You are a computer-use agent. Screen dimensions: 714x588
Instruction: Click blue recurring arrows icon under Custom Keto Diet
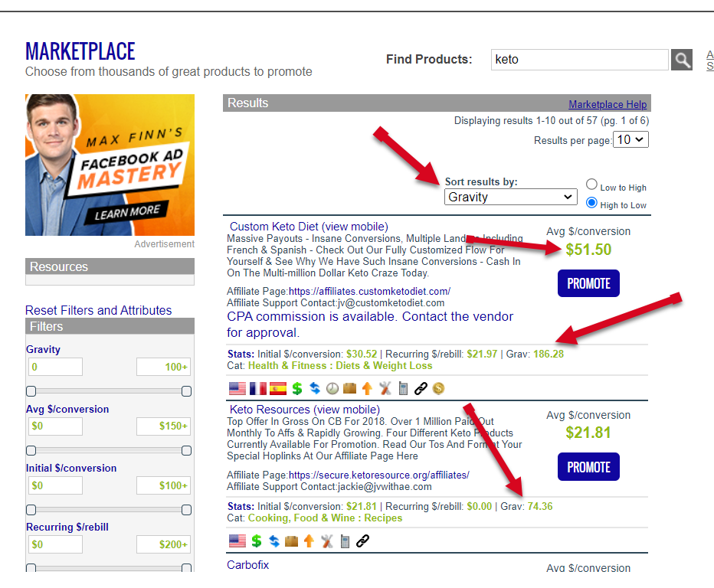(315, 388)
